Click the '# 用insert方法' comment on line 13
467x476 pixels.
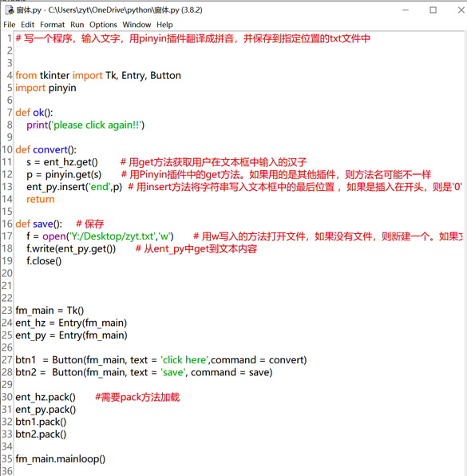pyautogui.click(x=295, y=187)
